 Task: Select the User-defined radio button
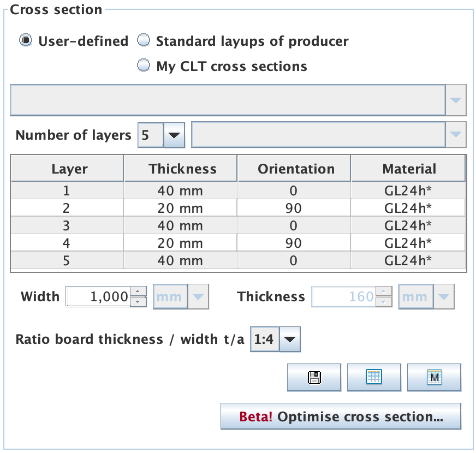[25, 41]
